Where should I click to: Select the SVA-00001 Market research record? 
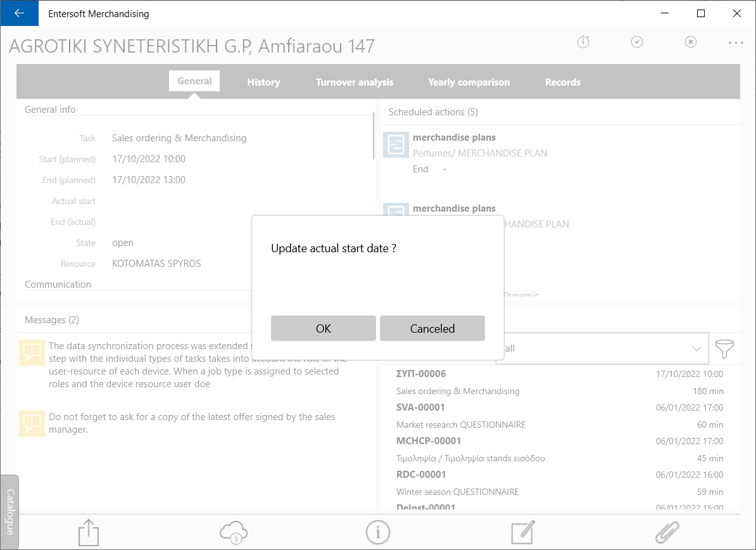coord(560,416)
